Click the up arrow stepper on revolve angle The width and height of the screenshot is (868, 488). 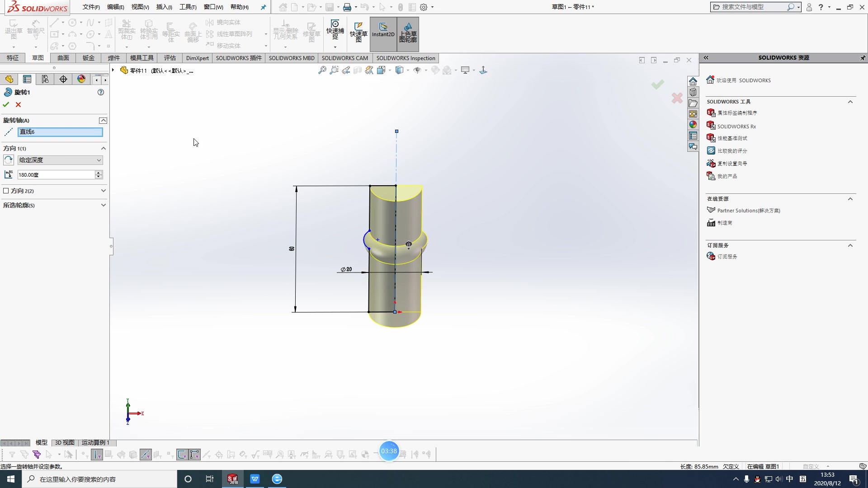[99, 172]
